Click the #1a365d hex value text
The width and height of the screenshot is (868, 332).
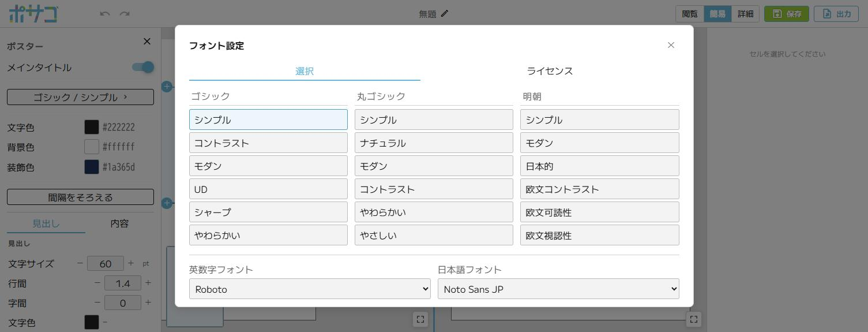(118, 167)
